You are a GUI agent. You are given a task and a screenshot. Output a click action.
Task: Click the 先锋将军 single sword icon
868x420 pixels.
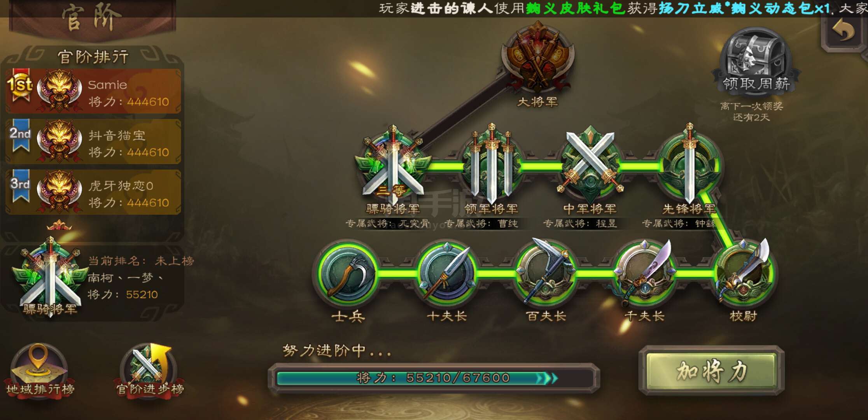click(689, 163)
